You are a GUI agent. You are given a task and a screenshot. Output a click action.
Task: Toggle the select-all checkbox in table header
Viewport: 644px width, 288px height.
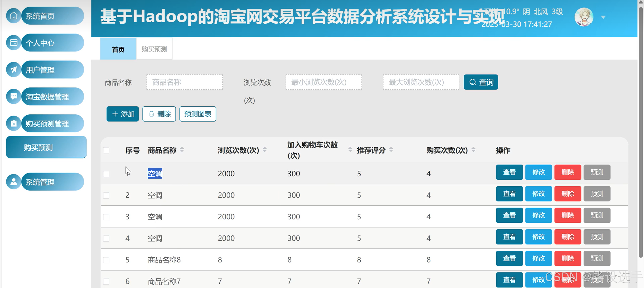(x=106, y=150)
